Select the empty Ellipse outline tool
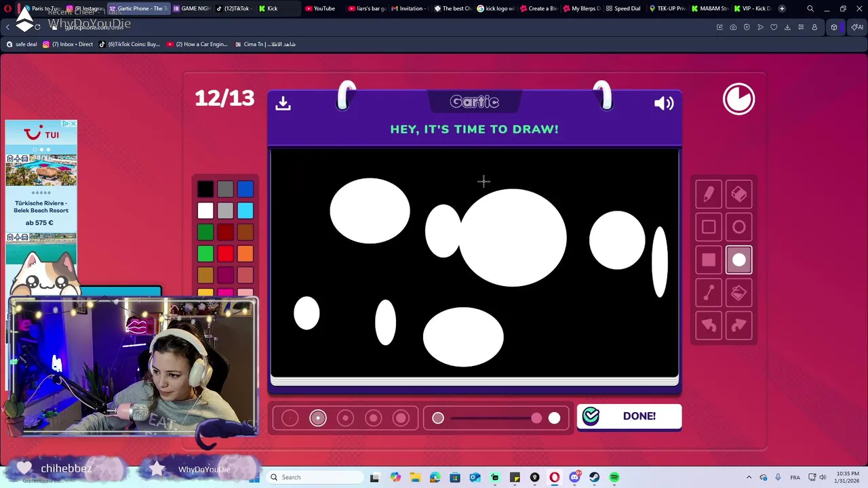Viewport: 868px width, 488px height. click(x=739, y=227)
